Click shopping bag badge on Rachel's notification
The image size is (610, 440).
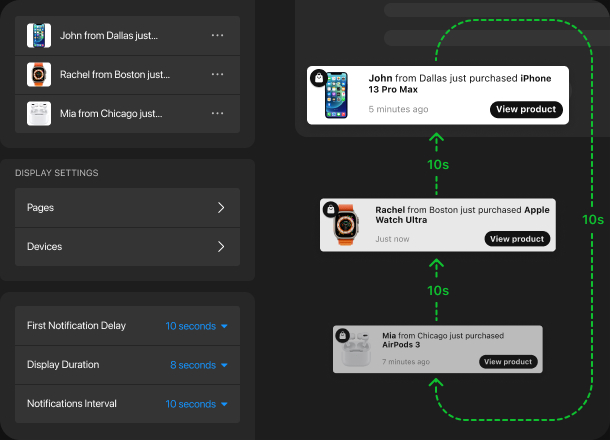click(330, 208)
